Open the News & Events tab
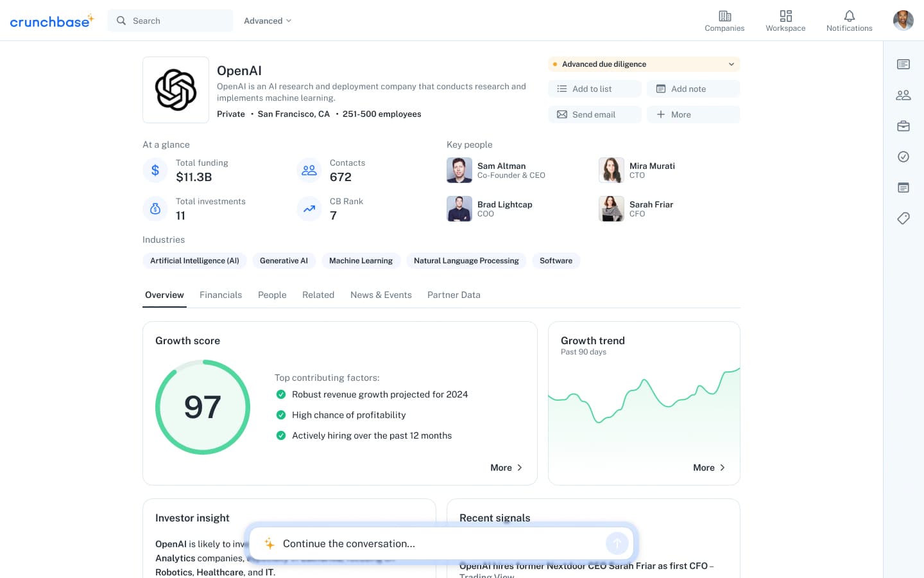This screenshot has height=578, width=924. 381,295
